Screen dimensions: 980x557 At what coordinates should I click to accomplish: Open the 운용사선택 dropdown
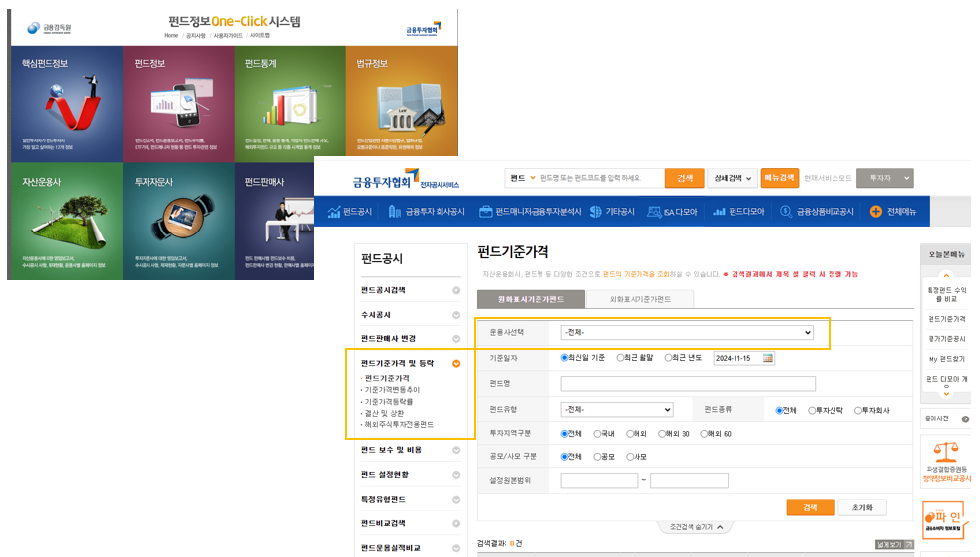[687, 332]
